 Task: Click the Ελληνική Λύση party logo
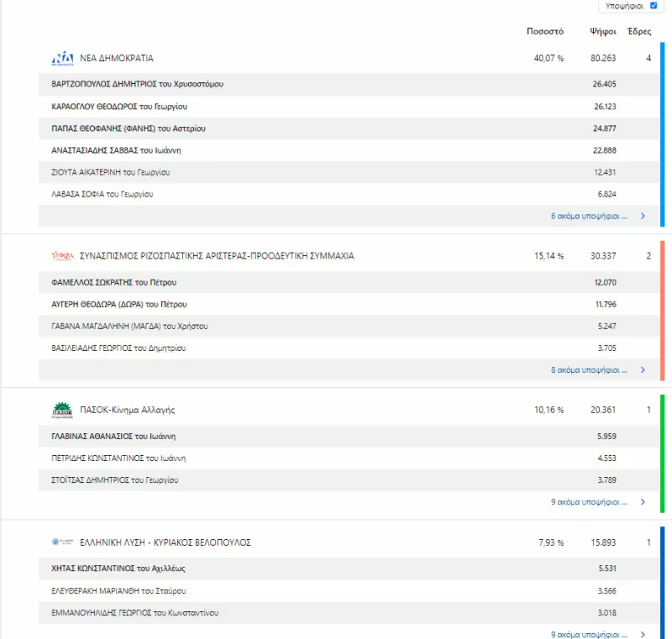click(62, 542)
